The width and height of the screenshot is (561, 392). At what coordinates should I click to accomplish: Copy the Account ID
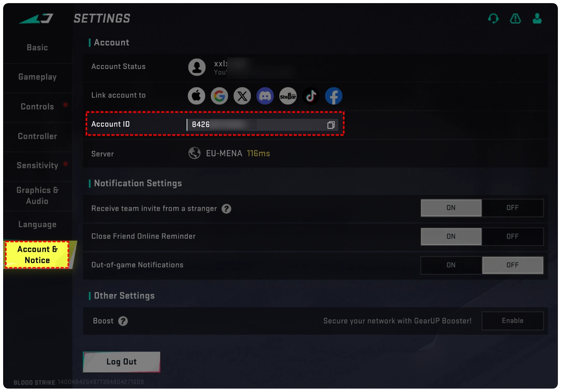pyautogui.click(x=331, y=125)
